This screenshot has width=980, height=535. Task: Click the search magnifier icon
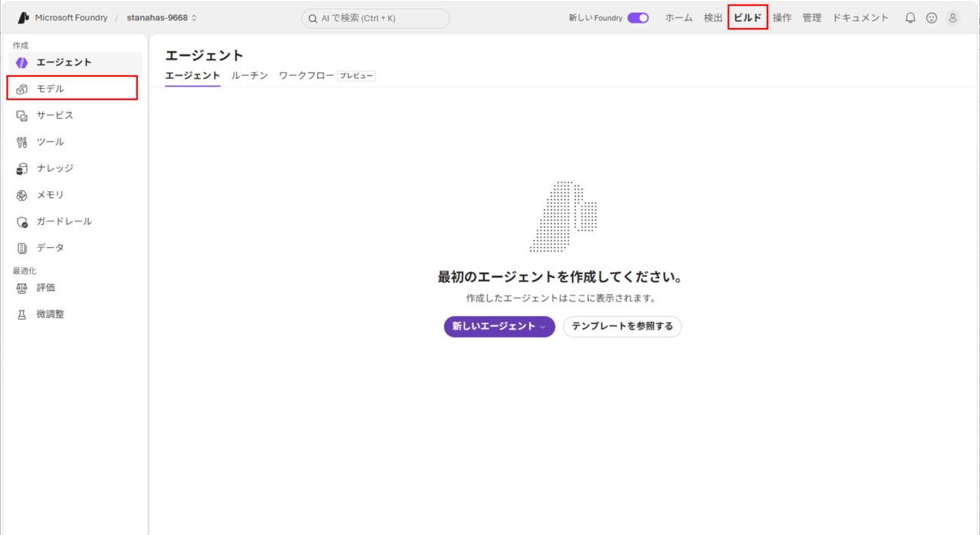pos(313,18)
